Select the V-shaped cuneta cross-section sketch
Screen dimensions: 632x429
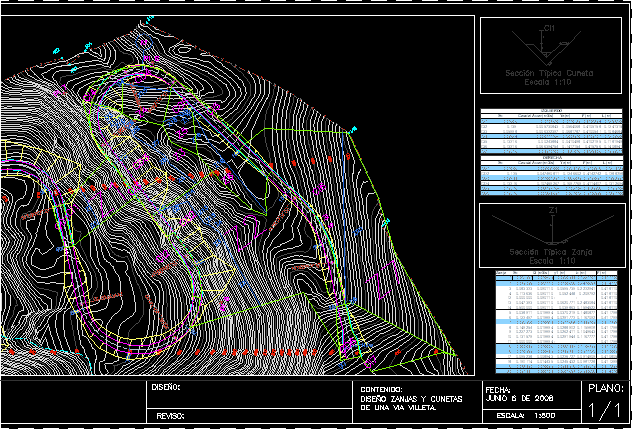tap(546, 48)
